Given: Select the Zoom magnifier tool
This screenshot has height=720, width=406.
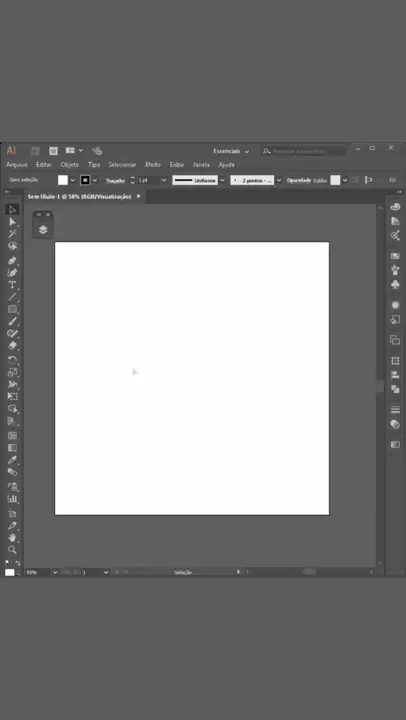Looking at the screenshot, I should 12,550.
